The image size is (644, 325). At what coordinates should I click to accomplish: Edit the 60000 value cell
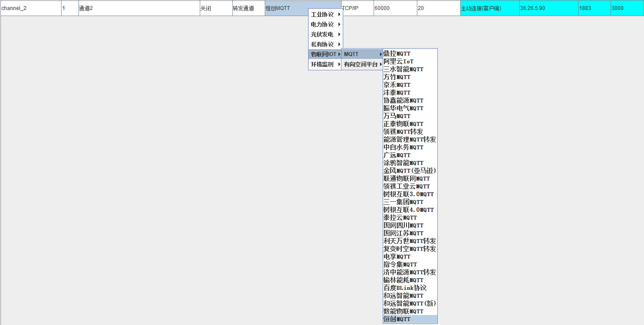pyautogui.click(x=395, y=8)
